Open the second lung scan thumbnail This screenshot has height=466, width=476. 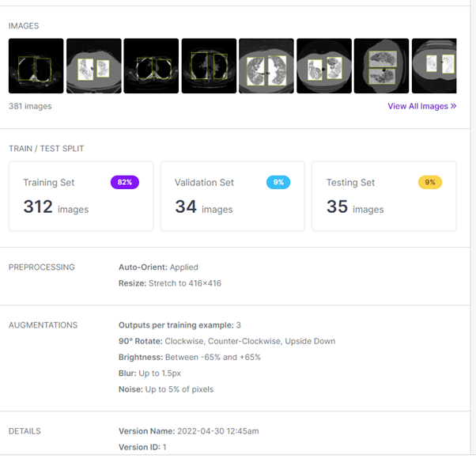click(93, 66)
